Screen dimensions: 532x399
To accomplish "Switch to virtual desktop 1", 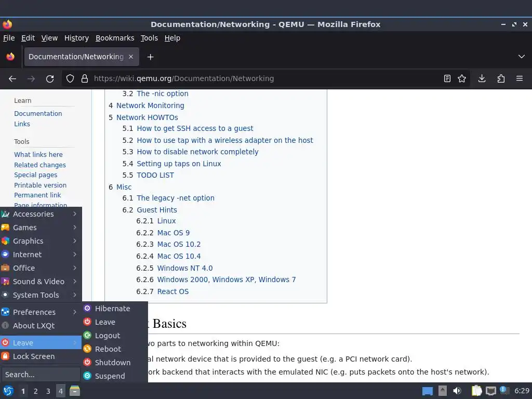I will pos(23,391).
